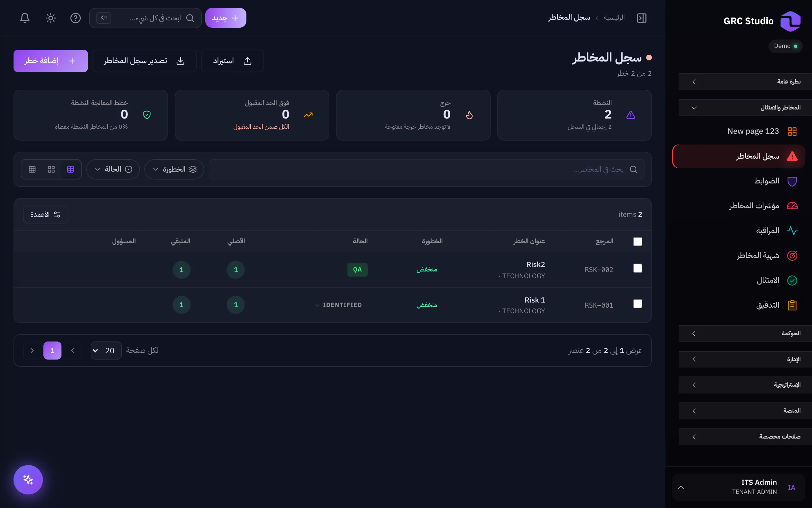Go to previous page arrow
This screenshot has width=812, height=508.
pos(73,351)
